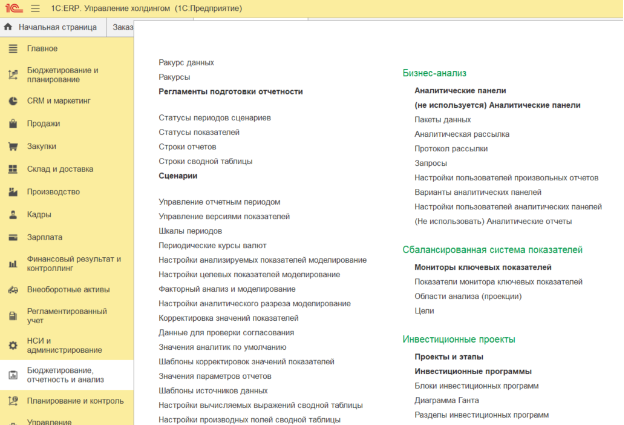Open Блоки инвестиционных программ
Viewport: 624px width, 425px height.
(476, 386)
